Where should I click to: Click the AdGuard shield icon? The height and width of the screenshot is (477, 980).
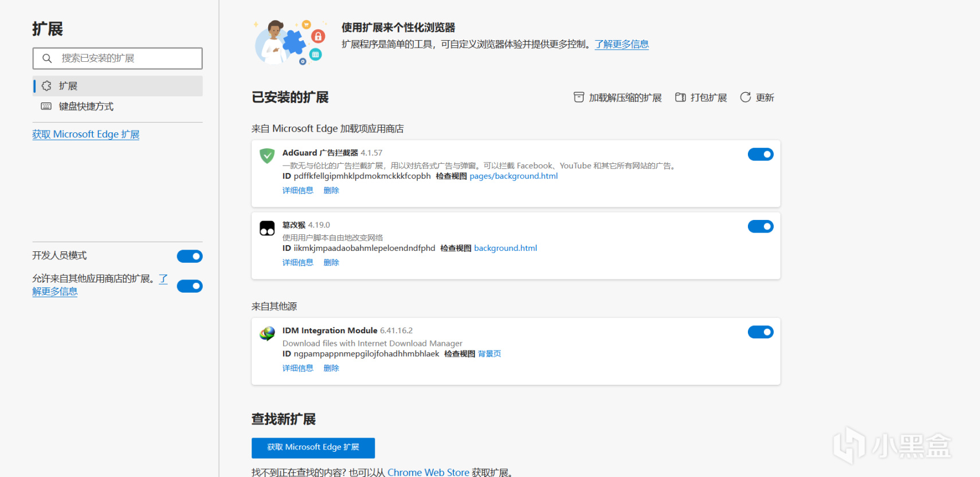[267, 156]
